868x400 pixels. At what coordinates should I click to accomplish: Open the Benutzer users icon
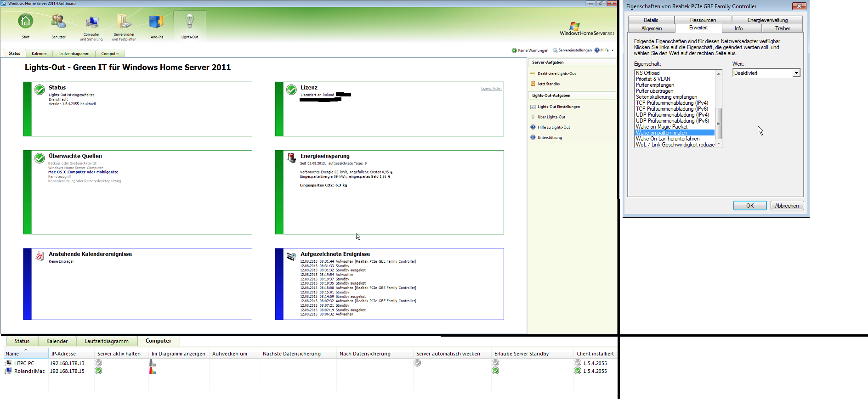(58, 21)
